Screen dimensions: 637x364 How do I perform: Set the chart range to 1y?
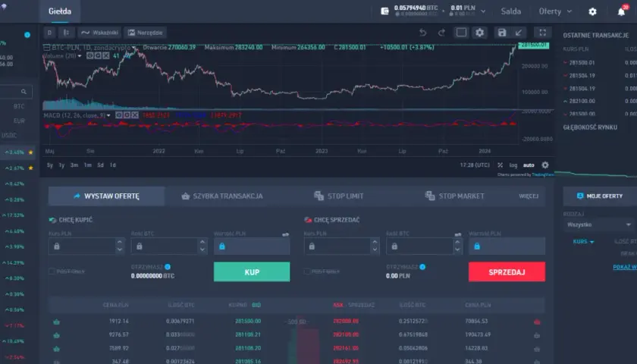pos(61,165)
